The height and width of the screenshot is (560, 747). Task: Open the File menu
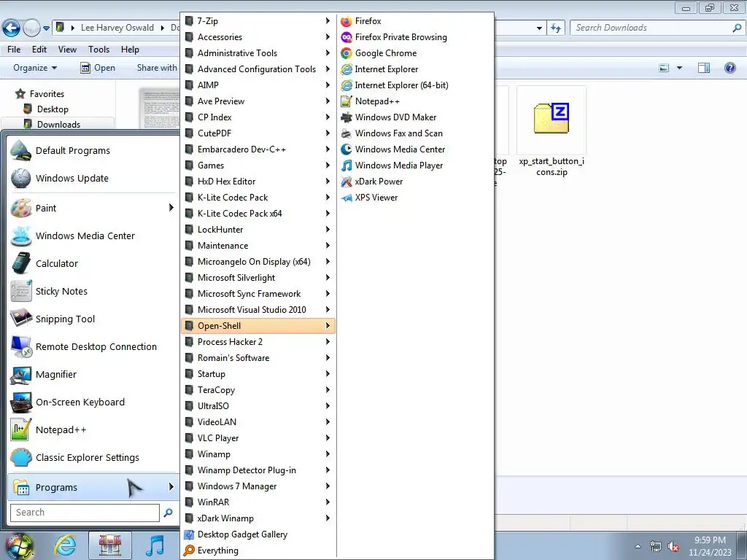14,49
